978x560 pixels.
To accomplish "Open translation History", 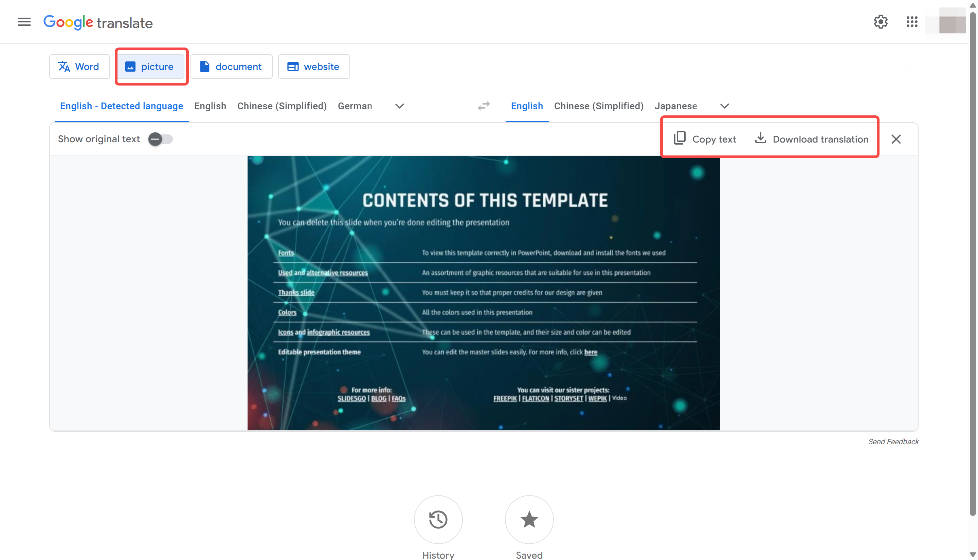I will tap(438, 520).
